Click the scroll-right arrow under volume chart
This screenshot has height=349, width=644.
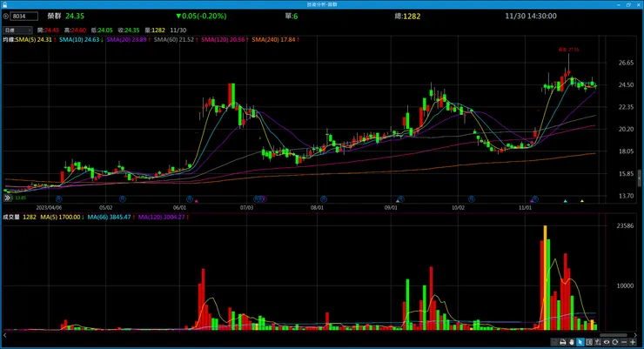point(635,335)
